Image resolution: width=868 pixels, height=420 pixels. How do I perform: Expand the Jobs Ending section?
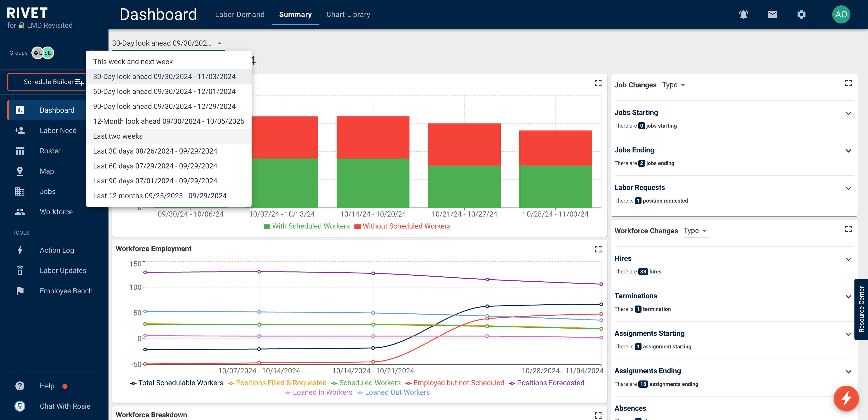(849, 151)
